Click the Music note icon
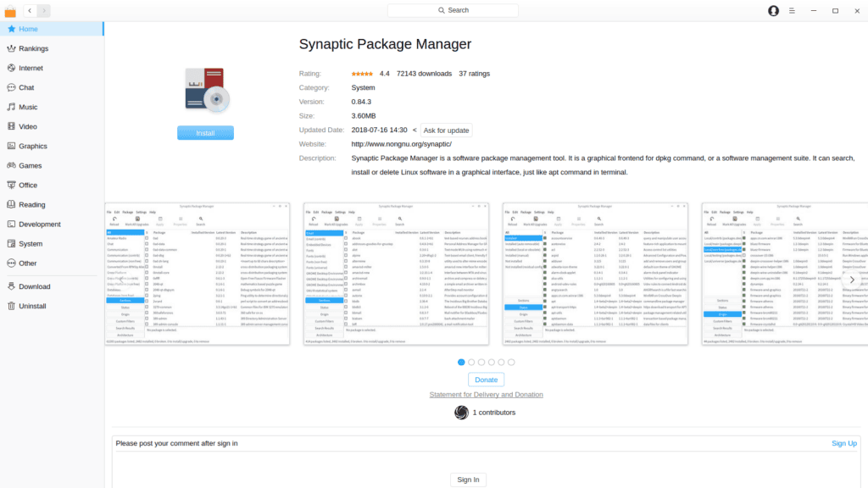868x488 pixels. pyautogui.click(x=11, y=107)
